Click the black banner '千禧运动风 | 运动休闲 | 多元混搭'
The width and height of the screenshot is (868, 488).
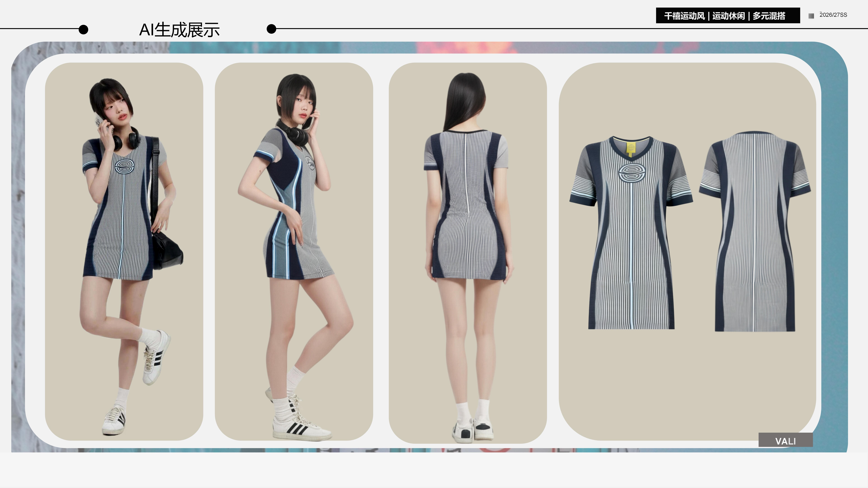tap(728, 15)
